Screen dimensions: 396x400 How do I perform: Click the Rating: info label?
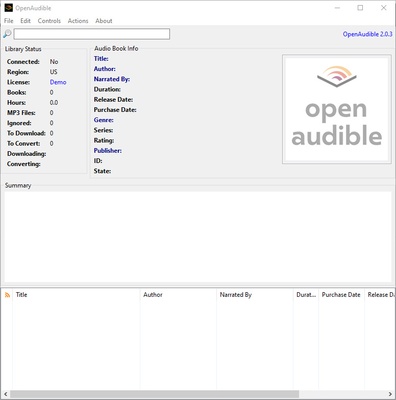[104, 140]
